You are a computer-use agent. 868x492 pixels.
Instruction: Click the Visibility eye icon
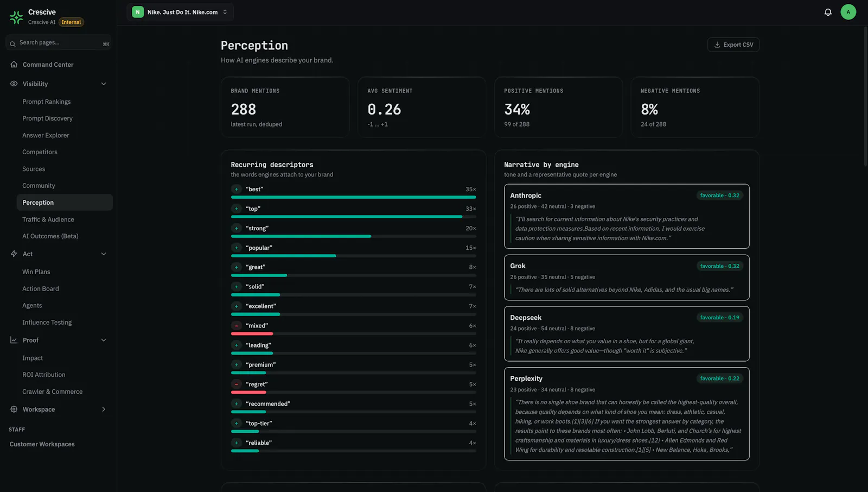pos(14,84)
